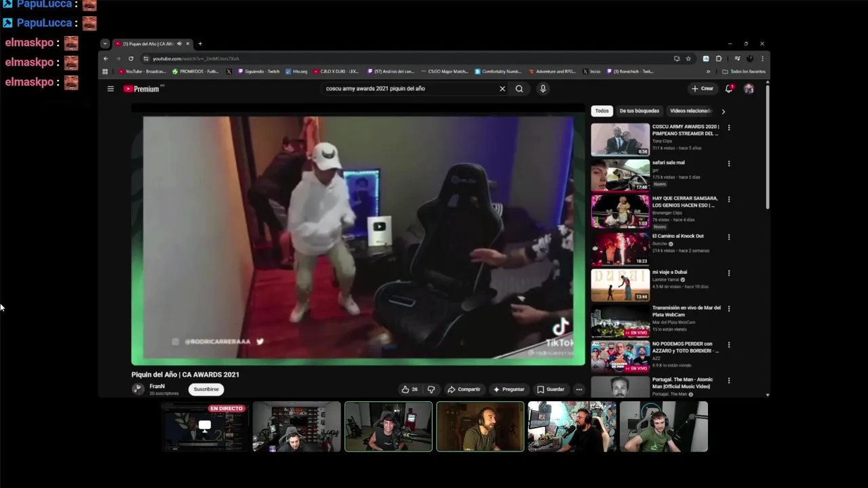The height and width of the screenshot is (488, 868).
Task: Open options for El Camino al Knock Out
Action: [x=729, y=237]
